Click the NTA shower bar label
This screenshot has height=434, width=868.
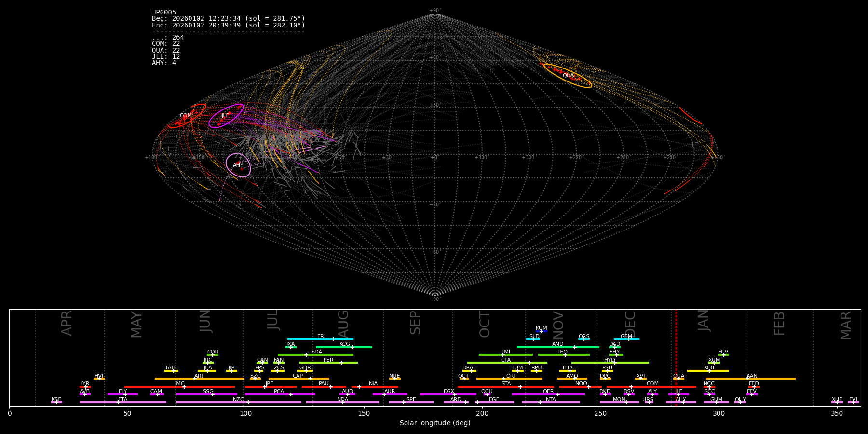[551, 400]
